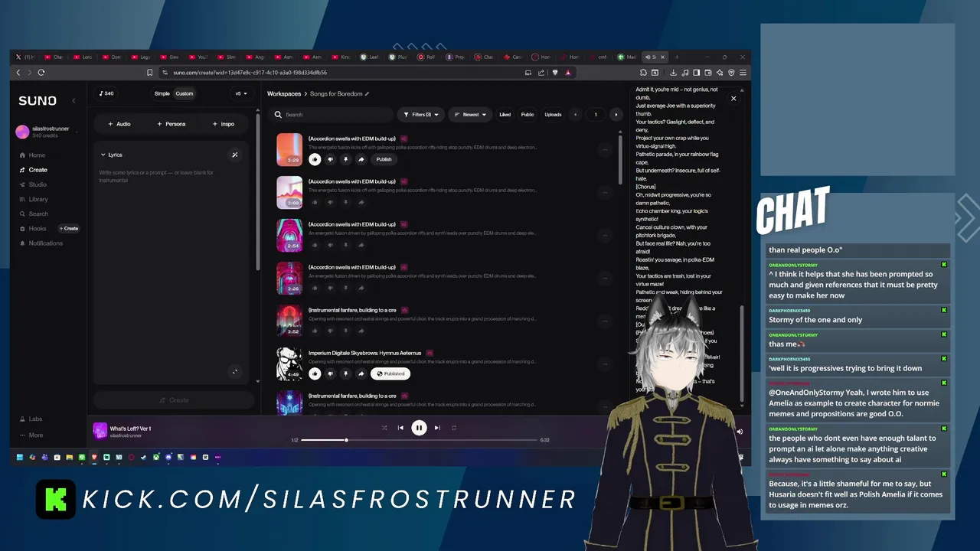Expand the More menu in sidebar

[31, 435]
